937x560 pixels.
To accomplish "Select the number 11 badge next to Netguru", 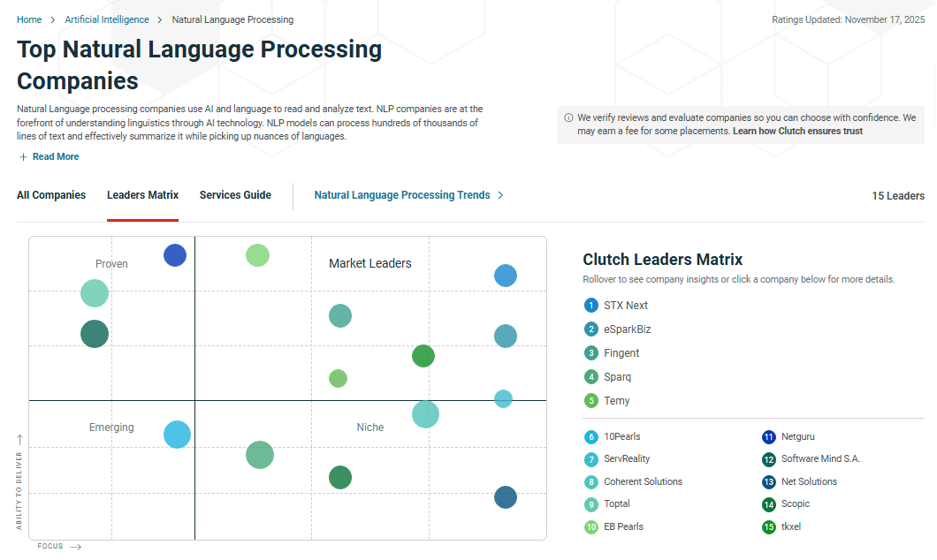I will (x=769, y=437).
